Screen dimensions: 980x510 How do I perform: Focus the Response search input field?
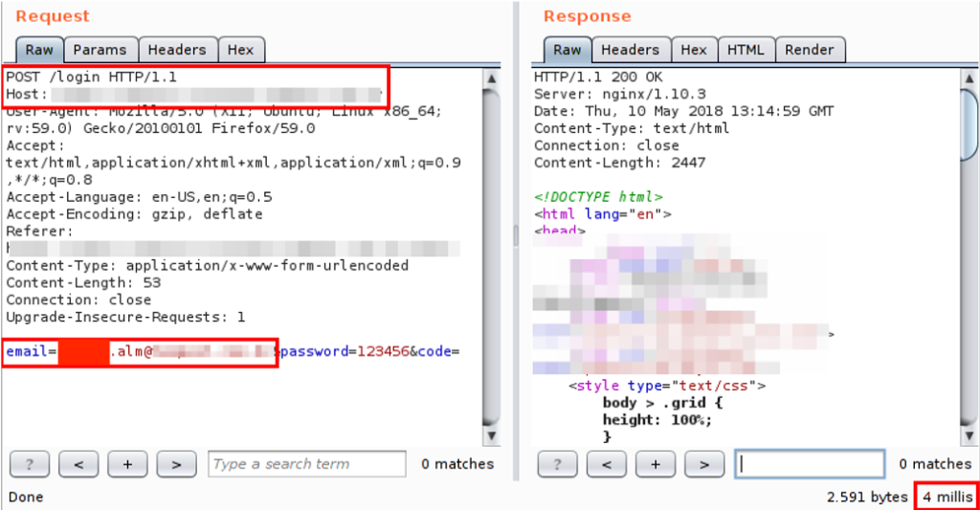point(810,464)
